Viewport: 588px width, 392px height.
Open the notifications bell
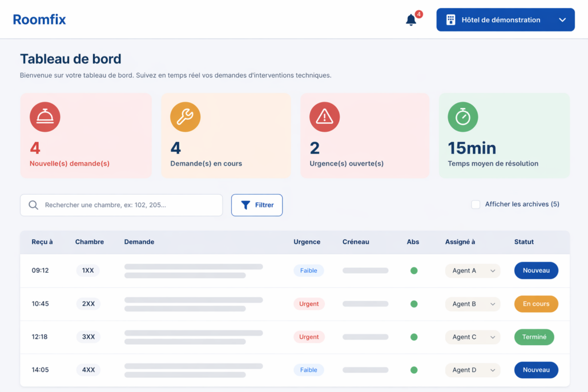click(x=411, y=20)
